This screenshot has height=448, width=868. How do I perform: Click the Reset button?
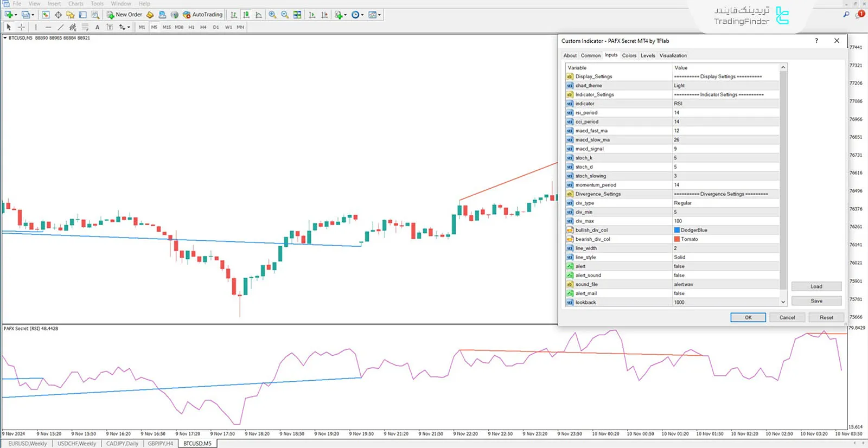click(x=826, y=318)
